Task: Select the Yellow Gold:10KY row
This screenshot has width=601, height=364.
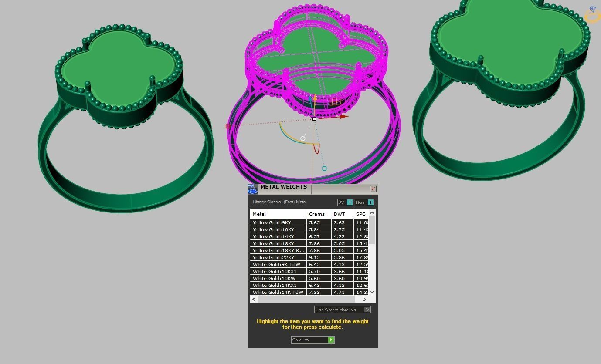Action: click(309, 229)
